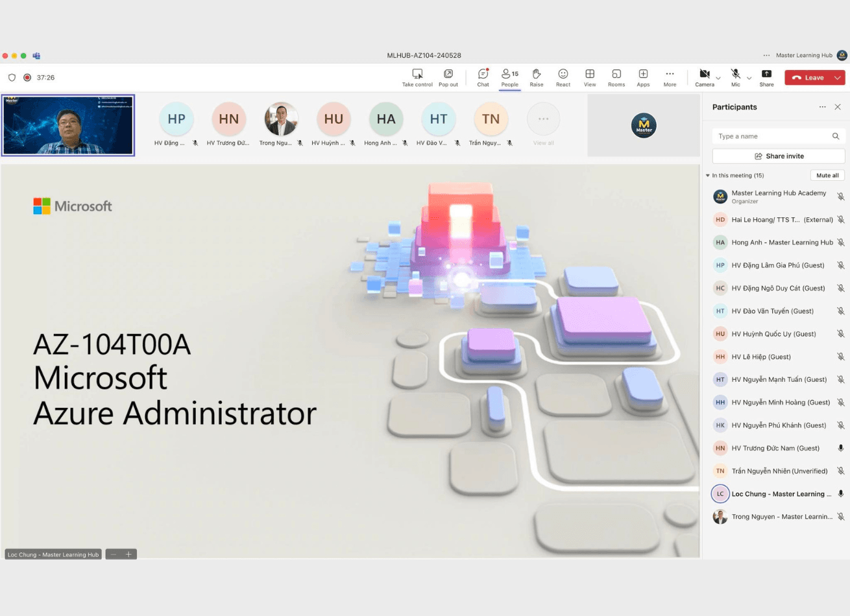Click Take control in the toolbar
Screen dimensions: 850x616
tap(417, 78)
